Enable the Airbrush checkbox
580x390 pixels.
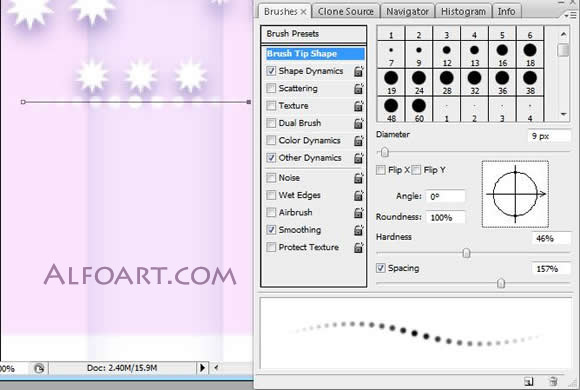[271, 213]
